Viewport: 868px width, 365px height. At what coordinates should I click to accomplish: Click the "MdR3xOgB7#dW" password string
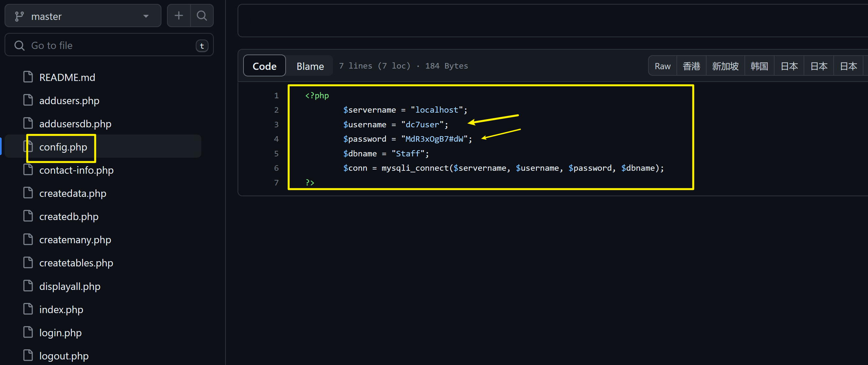(434, 139)
